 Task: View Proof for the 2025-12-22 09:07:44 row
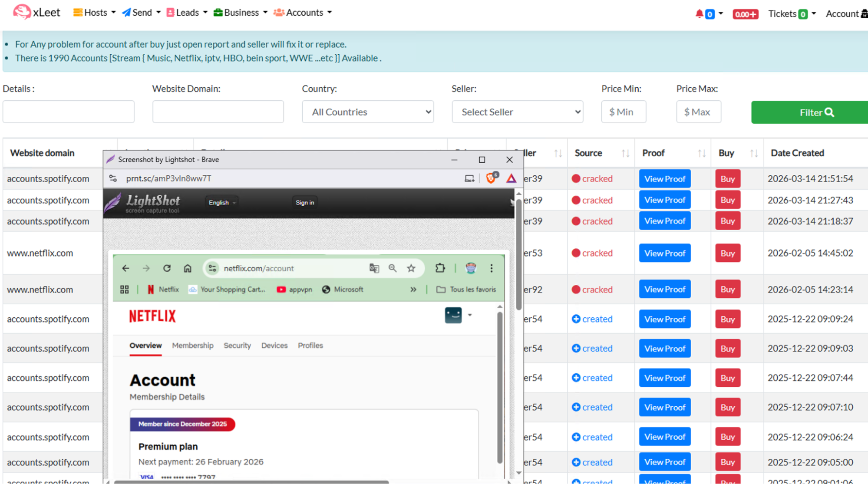pyautogui.click(x=665, y=378)
